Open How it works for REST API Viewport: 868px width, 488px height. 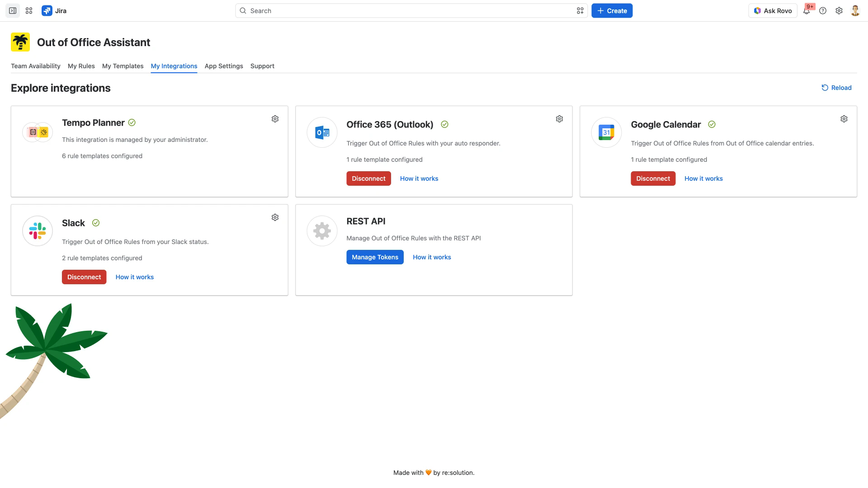432,257
